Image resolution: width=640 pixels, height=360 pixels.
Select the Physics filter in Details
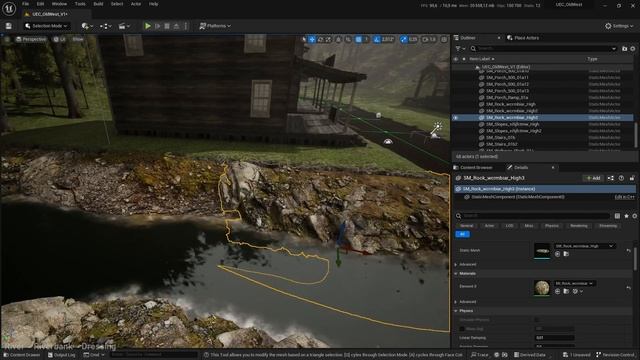tap(552, 226)
